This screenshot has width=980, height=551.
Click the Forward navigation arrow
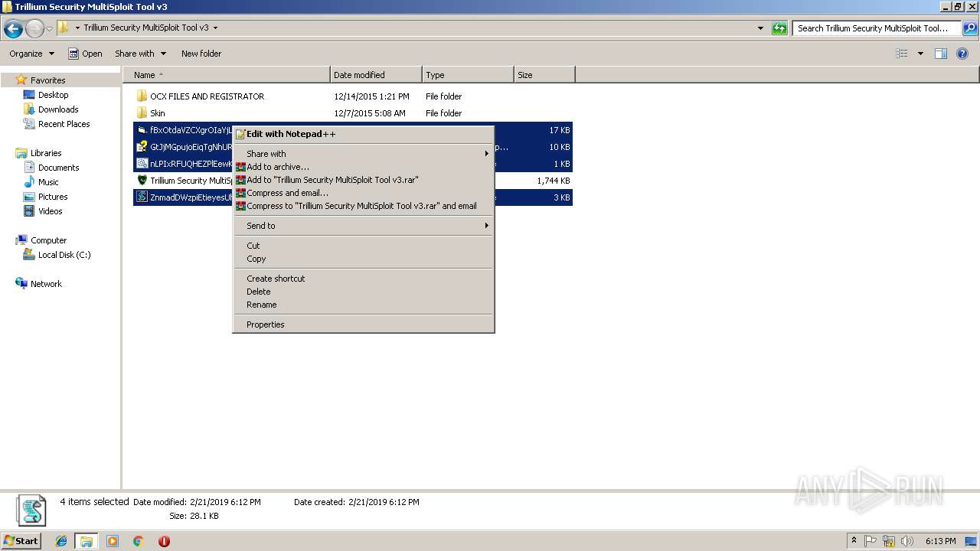point(34,29)
